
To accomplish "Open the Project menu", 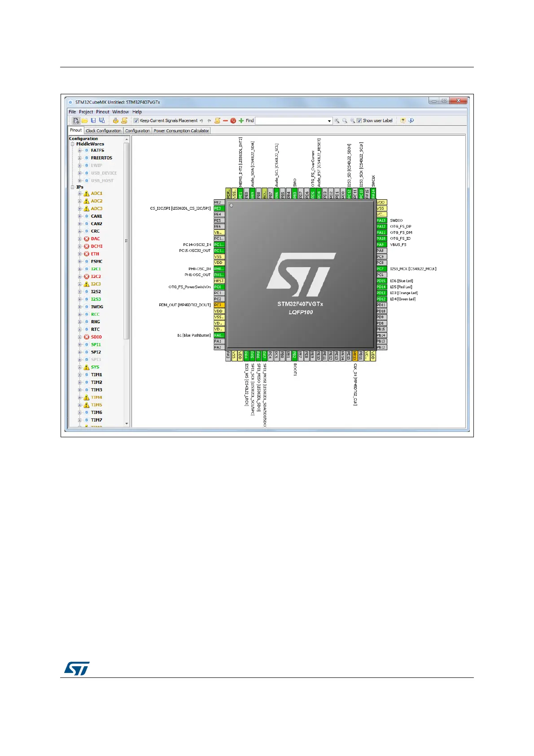I will point(86,112).
